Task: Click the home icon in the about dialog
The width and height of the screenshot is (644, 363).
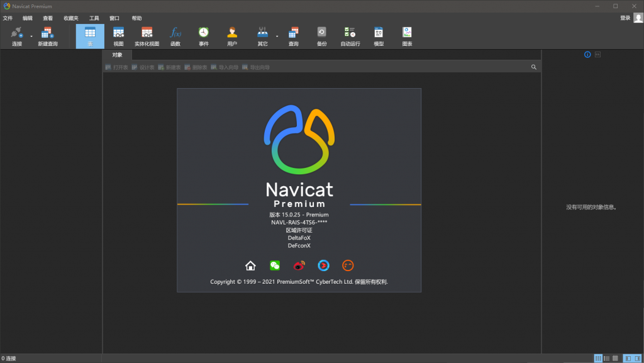Action: point(250,265)
